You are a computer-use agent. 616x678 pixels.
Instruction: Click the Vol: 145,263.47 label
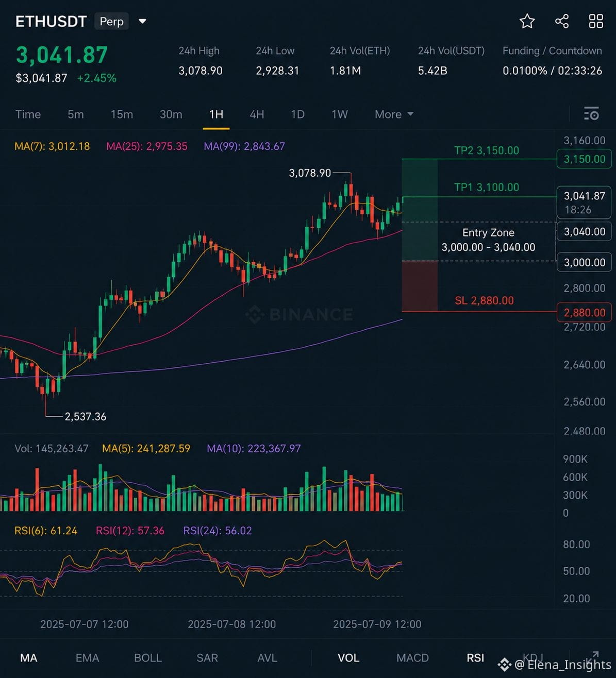click(52, 449)
